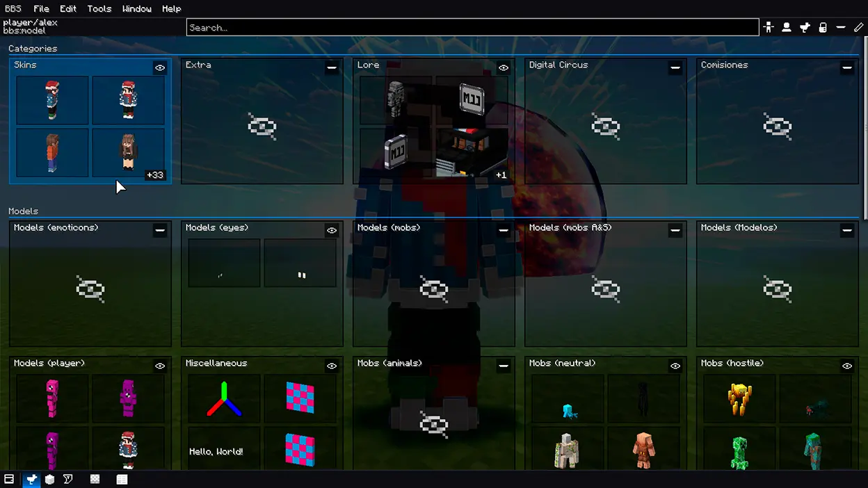Click the window layout icon at bottom left
This screenshot has width=868, height=488.
[9, 479]
